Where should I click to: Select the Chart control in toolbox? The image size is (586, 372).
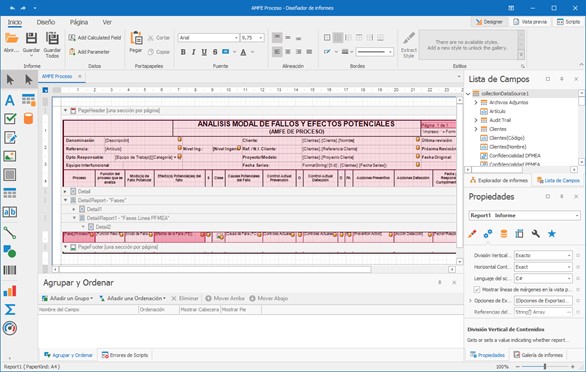pyautogui.click(x=10, y=290)
